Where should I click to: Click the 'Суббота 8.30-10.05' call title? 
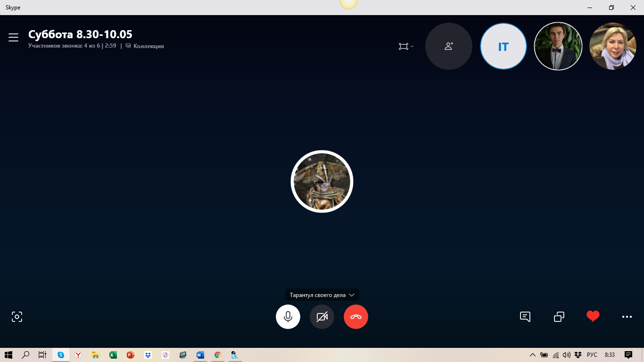(80, 34)
